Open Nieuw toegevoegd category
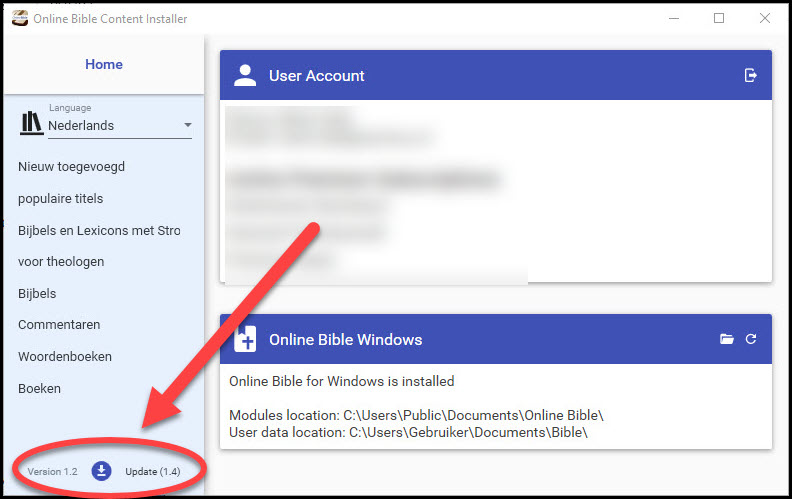Viewport: 792px width, 499px height. coord(71,167)
